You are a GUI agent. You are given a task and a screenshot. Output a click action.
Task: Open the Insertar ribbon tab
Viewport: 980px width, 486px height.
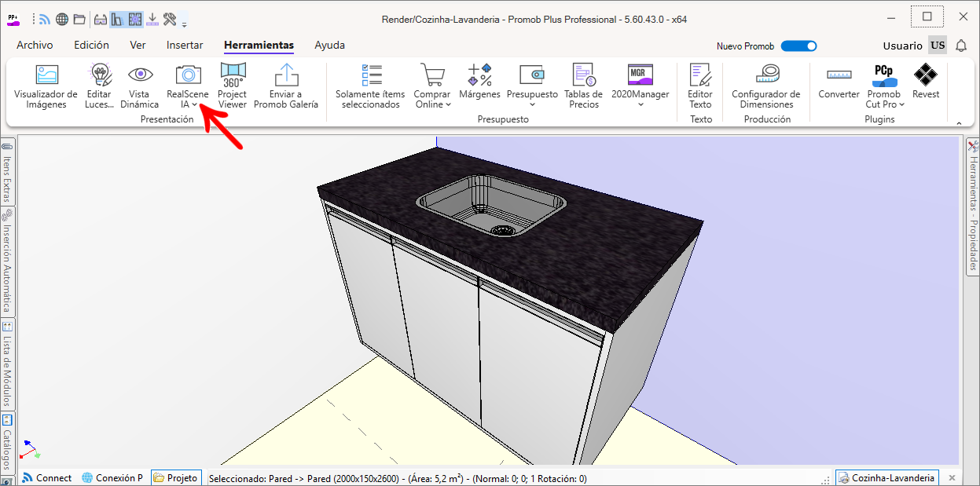[x=185, y=46]
